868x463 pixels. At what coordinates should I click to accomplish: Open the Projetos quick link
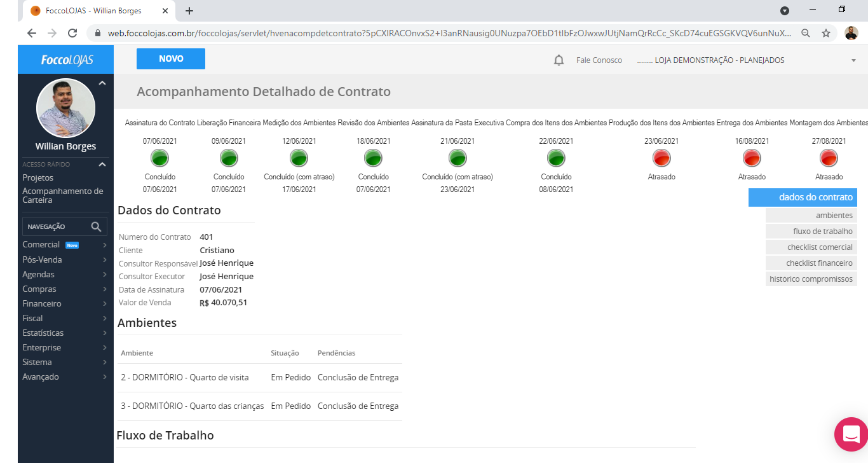point(38,178)
